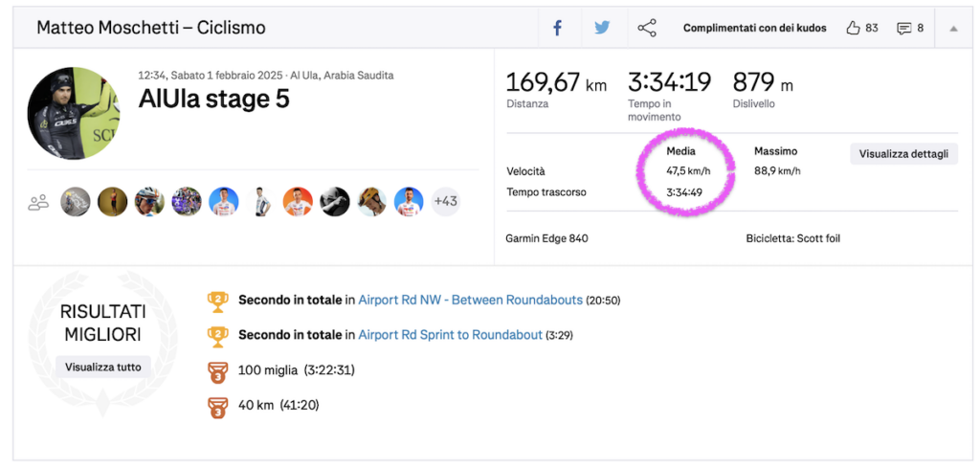
Task: Click Matteo Moschetti's profile photo
Action: [x=74, y=113]
